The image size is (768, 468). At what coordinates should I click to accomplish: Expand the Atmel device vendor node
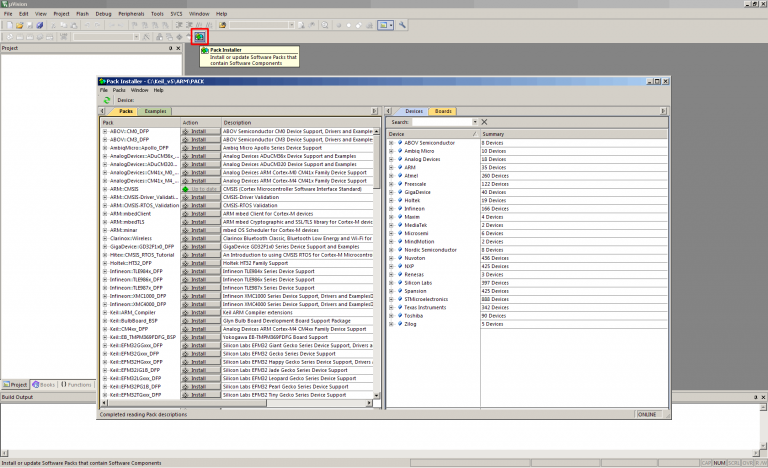391,175
